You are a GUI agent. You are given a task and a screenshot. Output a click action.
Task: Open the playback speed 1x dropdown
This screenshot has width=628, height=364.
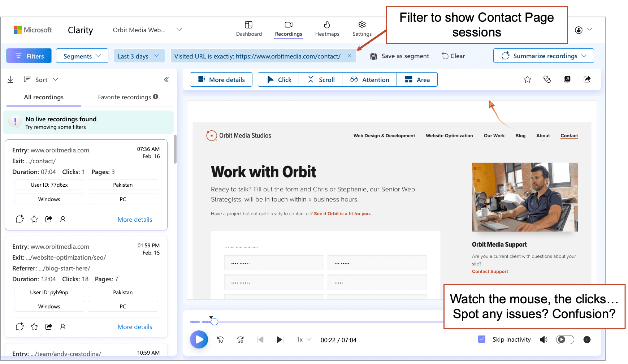(x=303, y=339)
